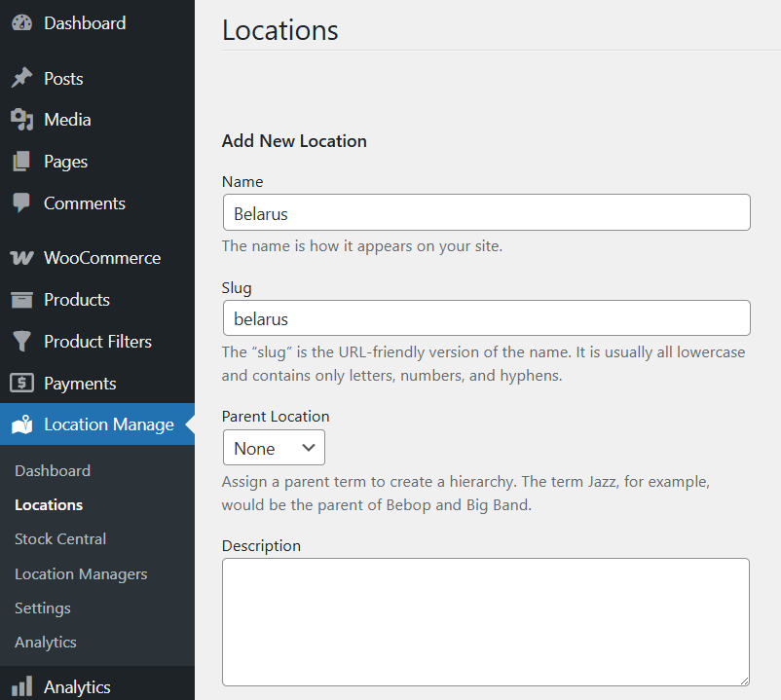Open Stock Central submenu item
Viewport: 781px width, 700px height.
(60, 538)
